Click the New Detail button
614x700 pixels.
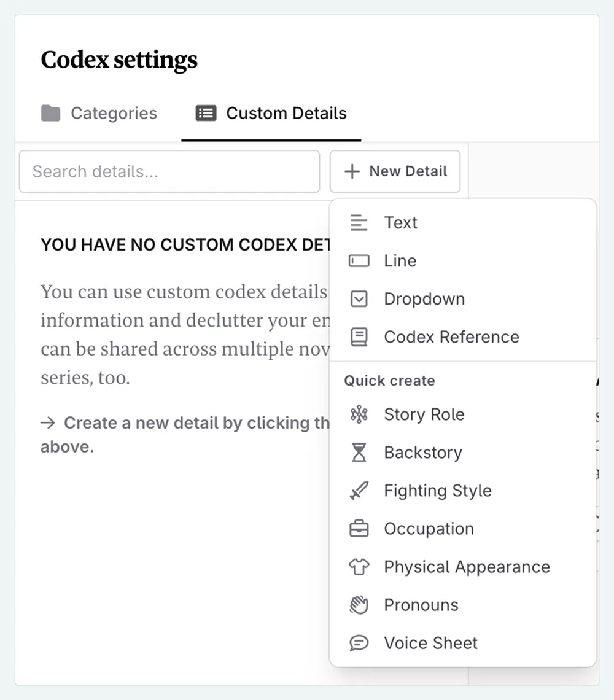coord(395,171)
